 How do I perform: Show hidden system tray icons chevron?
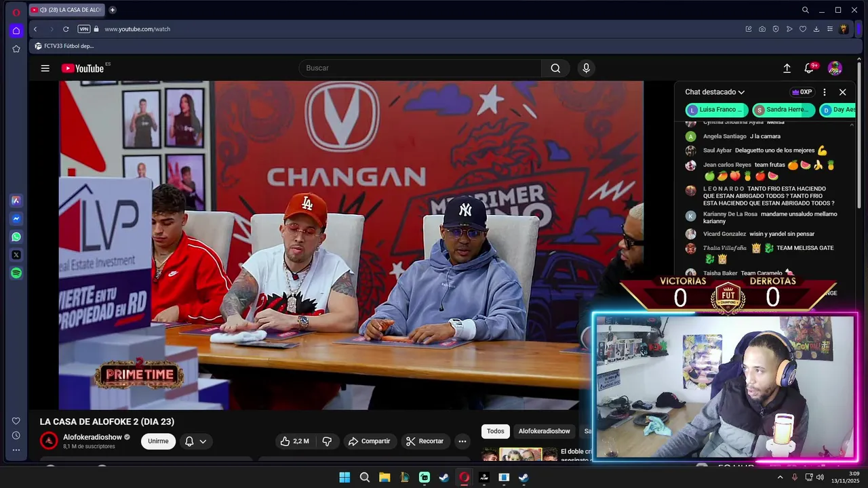tap(780, 477)
